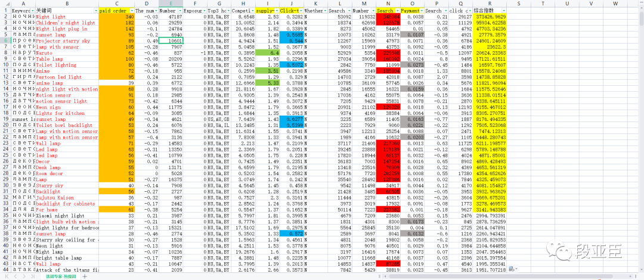The height and width of the screenshot is (280, 644).
Task: Select the blue cell with value 0.6277
Action: (x=292, y=119)
